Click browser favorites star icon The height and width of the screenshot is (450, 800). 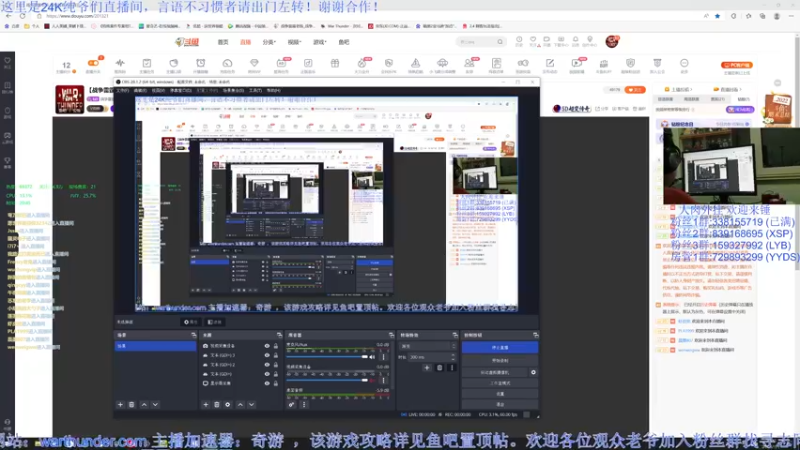coord(717,16)
